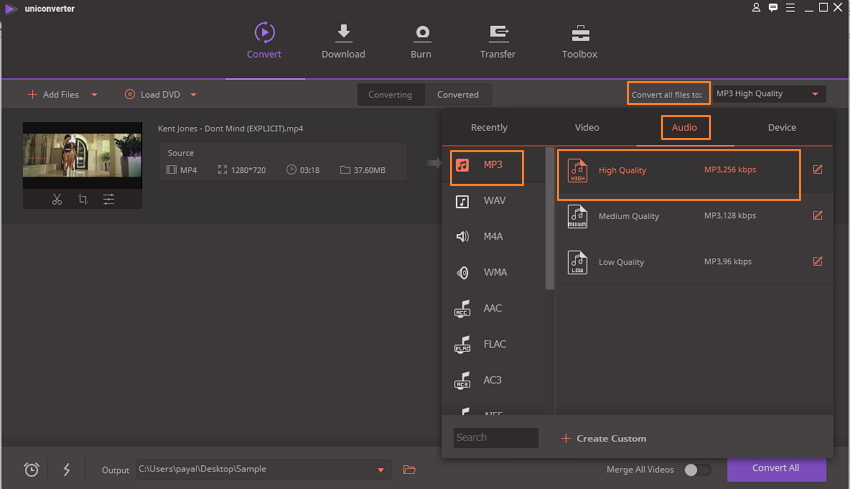Switch to the Recently tab
The image size is (850, 489).
(489, 127)
